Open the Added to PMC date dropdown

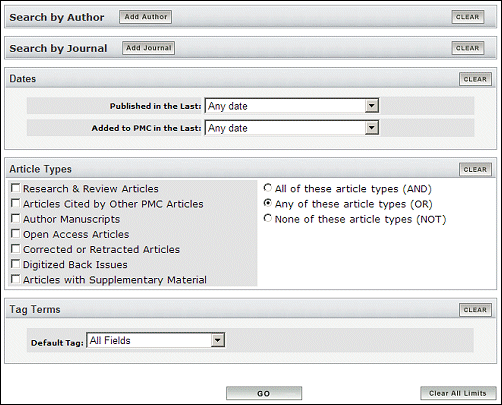[292, 128]
